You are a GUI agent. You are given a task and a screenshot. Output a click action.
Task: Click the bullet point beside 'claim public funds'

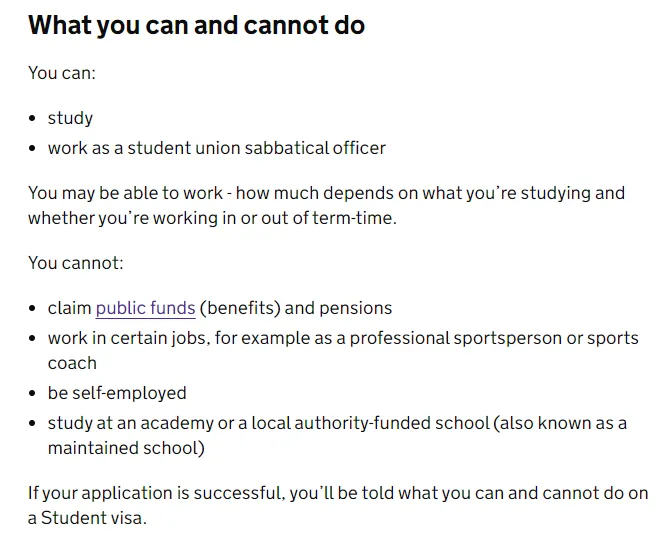tap(32, 309)
